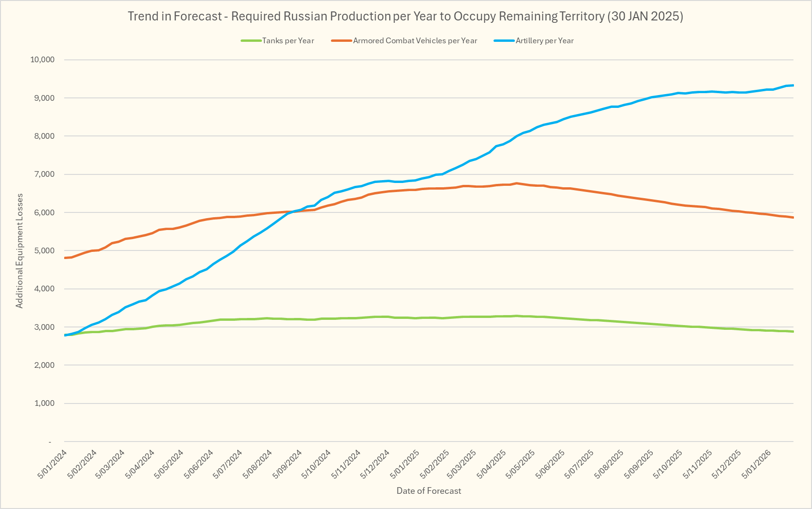The image size is (812, 509).
Task: Select the Date of Forecast axis title
Action: 429,491
